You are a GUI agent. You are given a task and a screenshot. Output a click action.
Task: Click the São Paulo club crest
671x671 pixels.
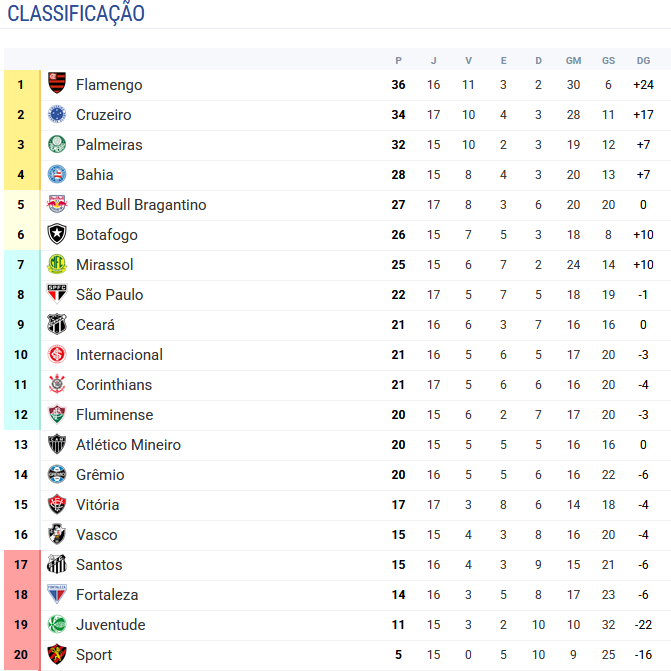pyautogui.click(x=57, y=294)
